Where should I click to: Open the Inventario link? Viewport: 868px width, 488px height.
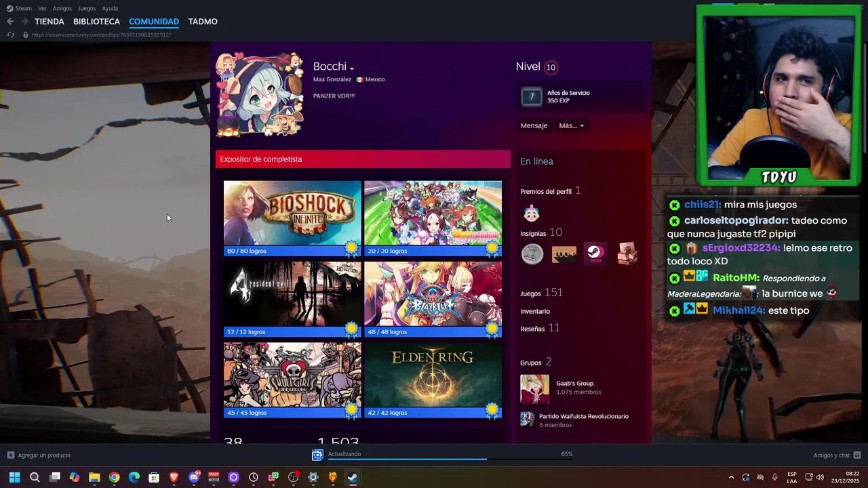535,311
